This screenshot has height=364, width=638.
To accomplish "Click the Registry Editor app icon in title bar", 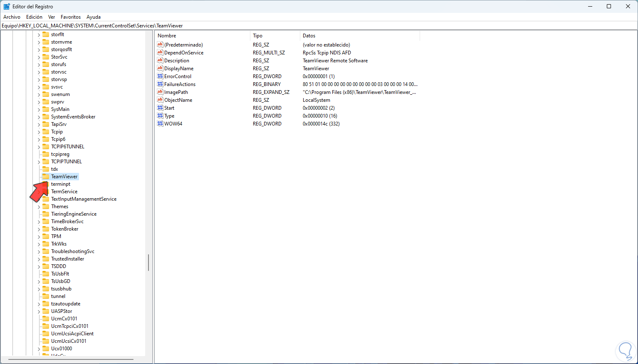I will [x=7, y=6].
